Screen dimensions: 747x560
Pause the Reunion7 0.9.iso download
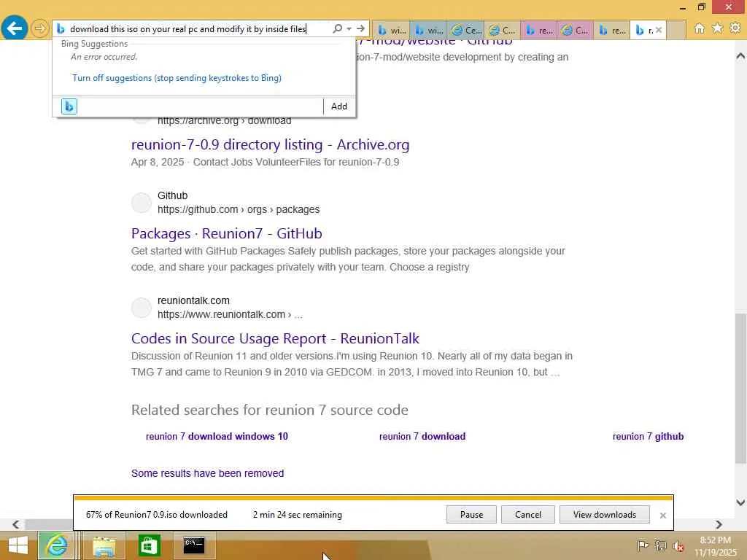(x=471, y=514)
